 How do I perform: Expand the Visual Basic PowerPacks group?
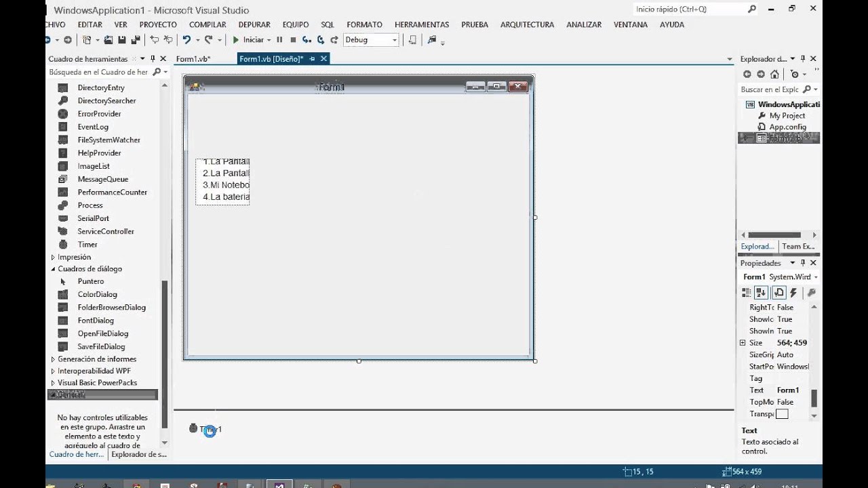[53, 383]
